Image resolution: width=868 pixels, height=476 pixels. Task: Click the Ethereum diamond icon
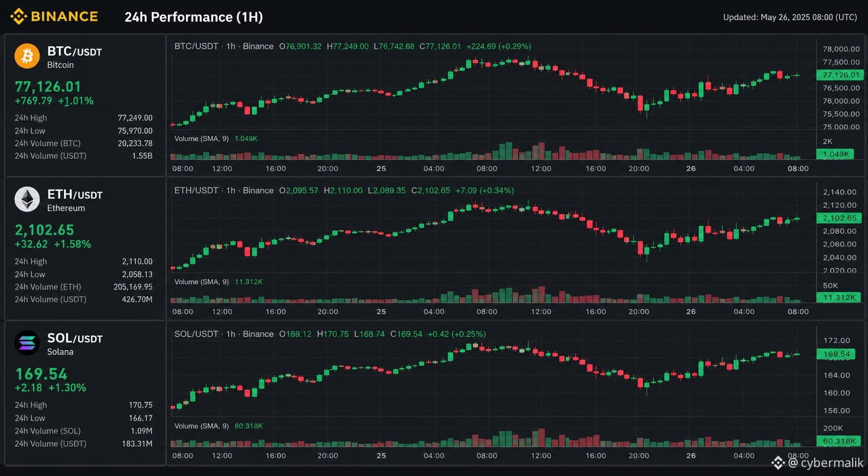[27, 199]
